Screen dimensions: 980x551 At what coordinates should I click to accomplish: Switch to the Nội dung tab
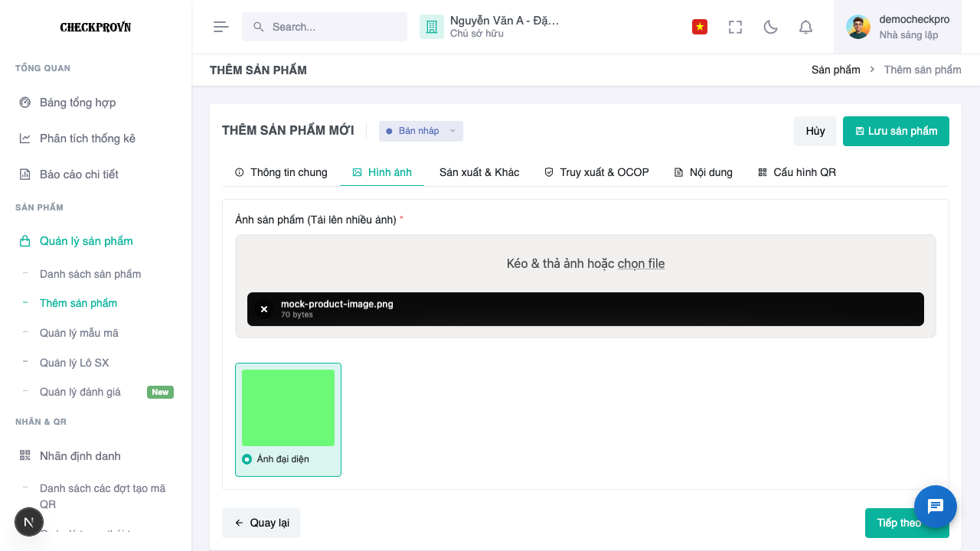click(703, 172)
